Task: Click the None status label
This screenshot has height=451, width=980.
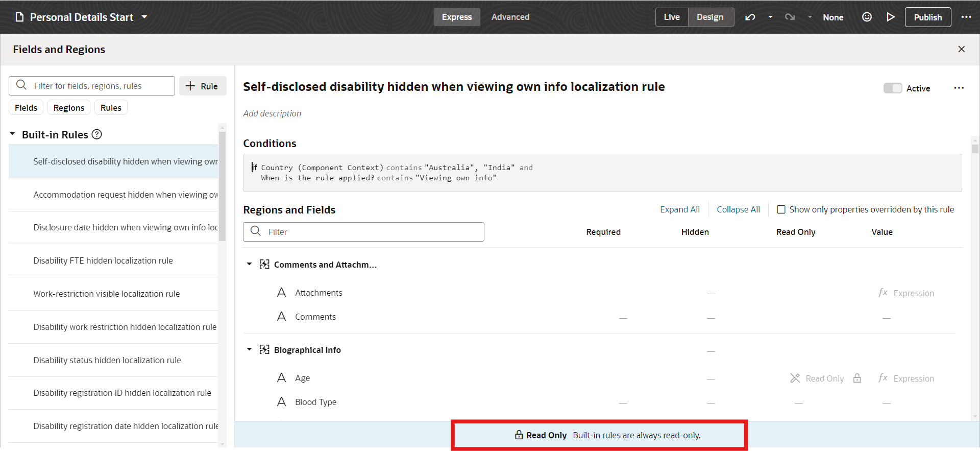Action: [x=833, y=17]
